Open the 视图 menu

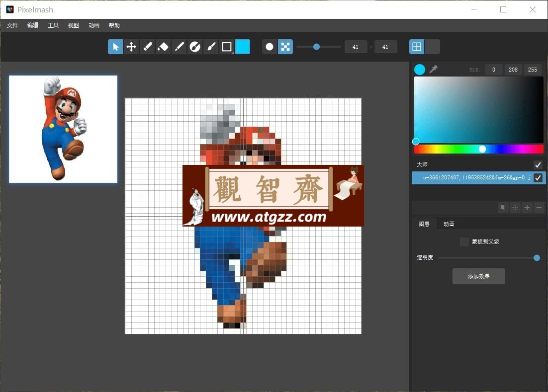74,25
